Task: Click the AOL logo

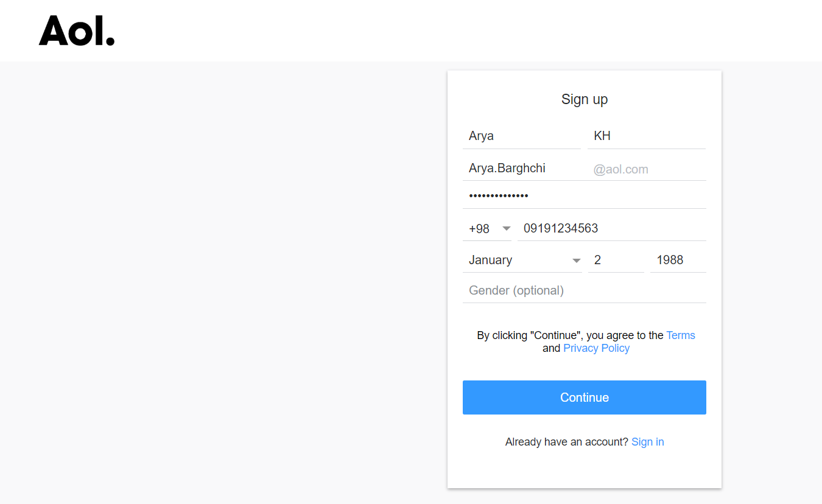Action: click(77, 30)
